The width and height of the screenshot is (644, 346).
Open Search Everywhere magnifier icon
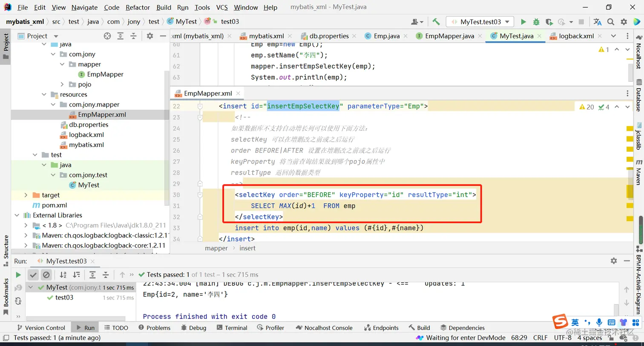[x=611, y=22]
